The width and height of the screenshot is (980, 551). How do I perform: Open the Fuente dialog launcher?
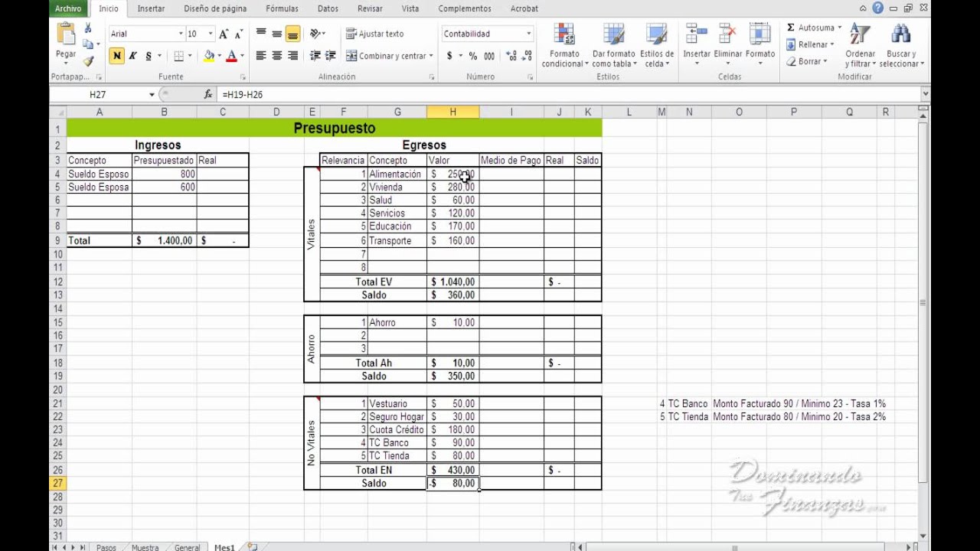pos(243,77)
